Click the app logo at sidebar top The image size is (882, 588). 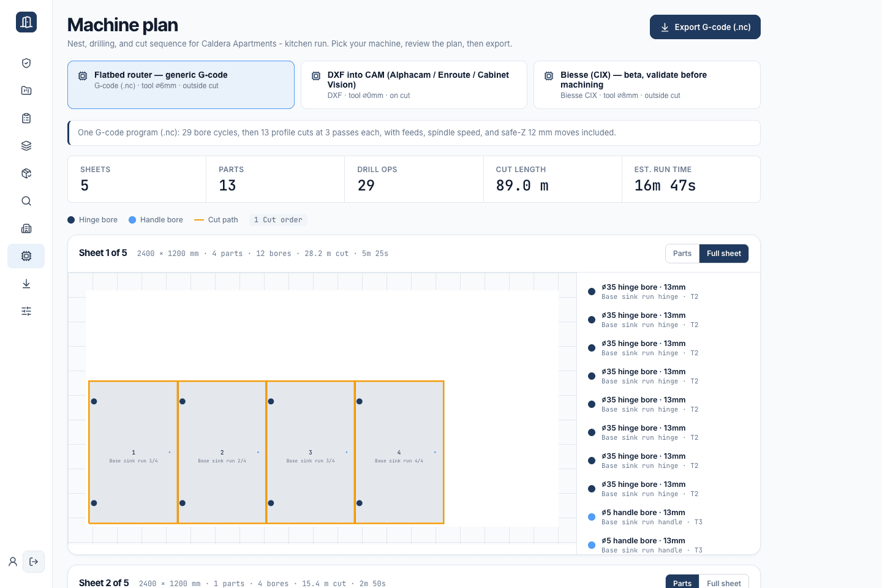pyautogui.click(x=26, y=22)
